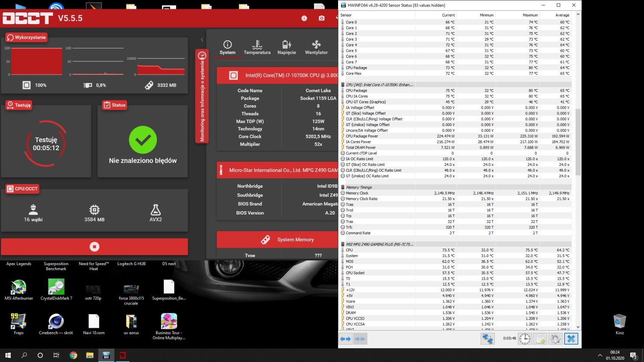Collapse the monitoring panel with the chevron arrow
The image size is (644, 362).
pyautogui.click(x=202, y=39)
